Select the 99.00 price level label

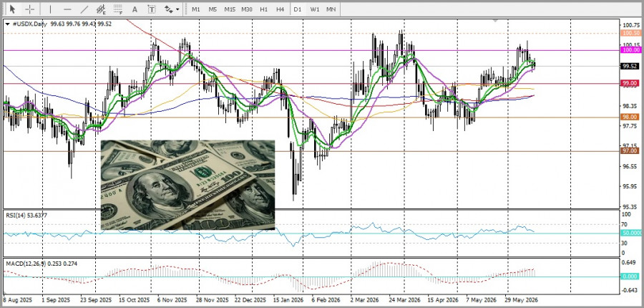(630, 84)
